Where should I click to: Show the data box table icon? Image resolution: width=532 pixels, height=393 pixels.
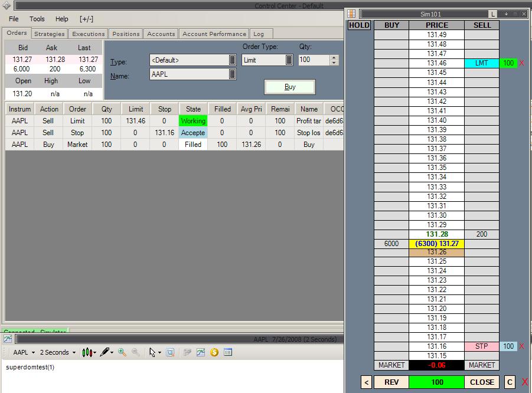pos(228,352)
